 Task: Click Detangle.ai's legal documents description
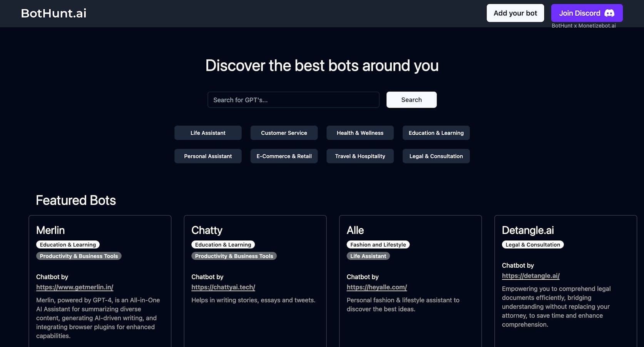point(556,307)
